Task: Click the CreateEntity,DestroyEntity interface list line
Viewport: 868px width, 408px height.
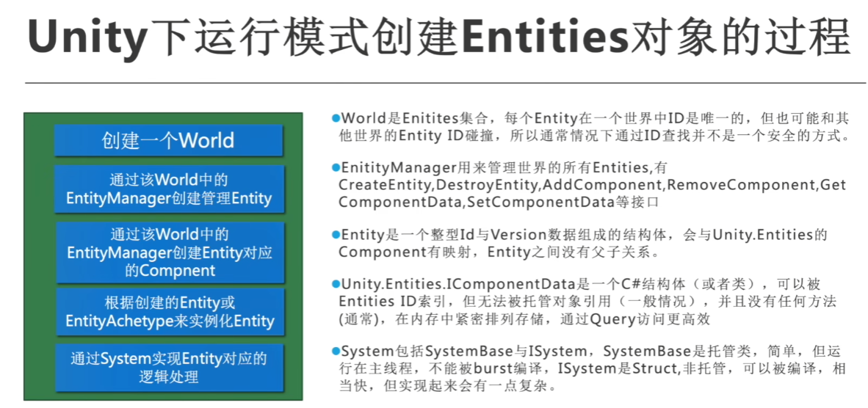Action: [591, 185]
